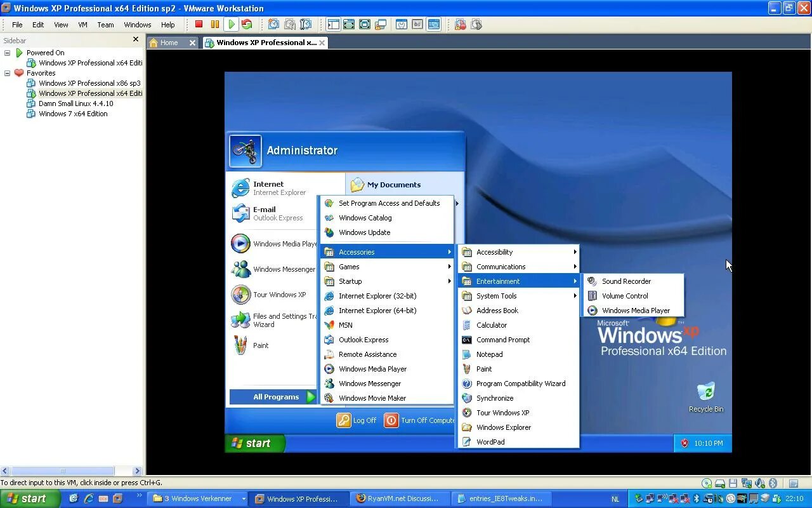Open Volume Control from Entertainment menu
This screenshot has width=812, height=508.
(634, 296)
